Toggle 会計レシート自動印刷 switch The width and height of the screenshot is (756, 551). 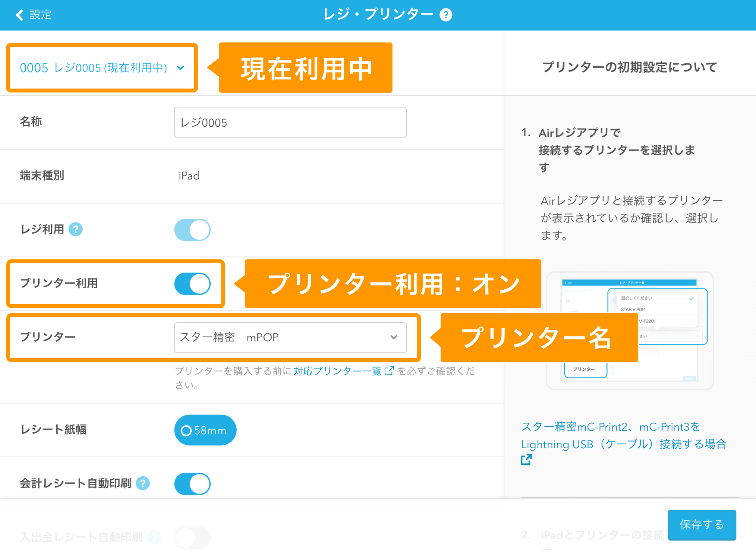coord(193,484)
